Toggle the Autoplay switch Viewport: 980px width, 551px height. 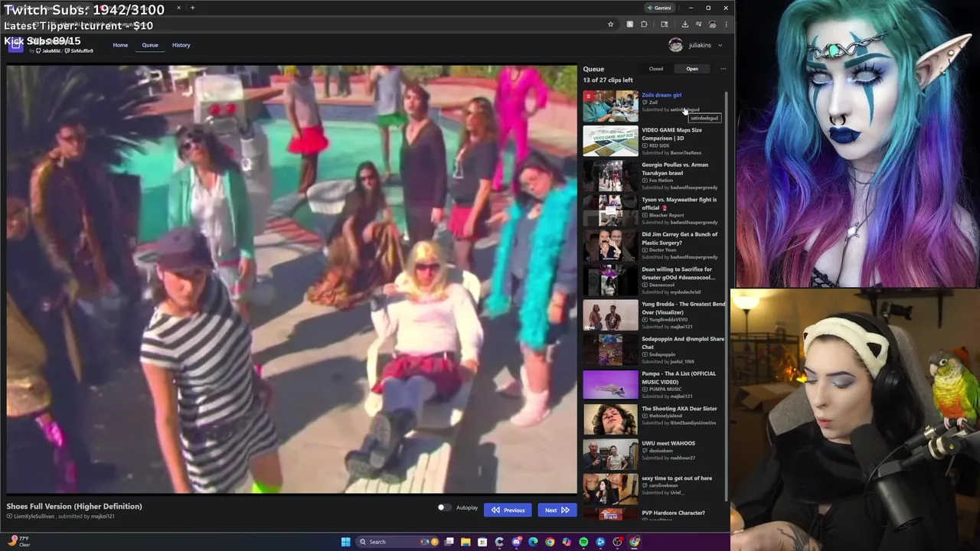tap(443, 507)
